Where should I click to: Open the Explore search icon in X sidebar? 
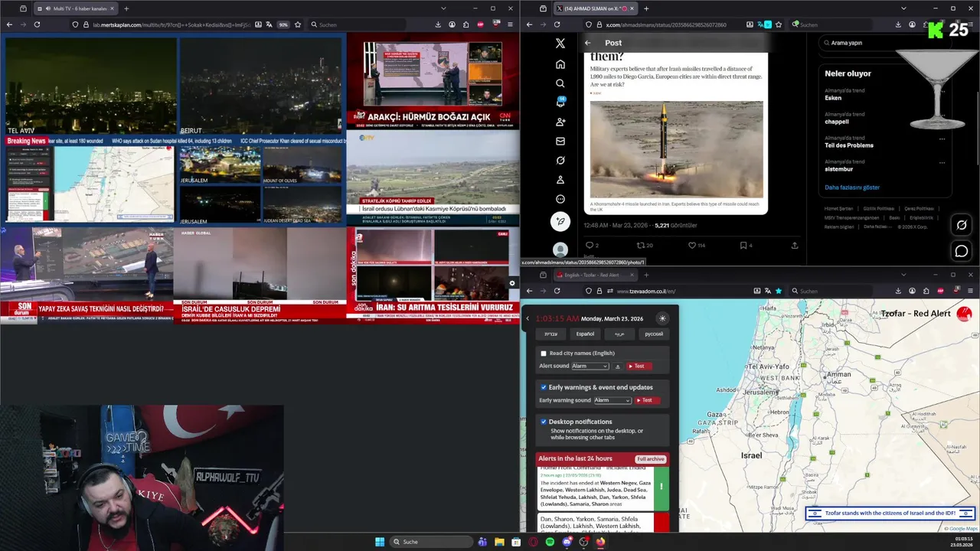(560, 83)
